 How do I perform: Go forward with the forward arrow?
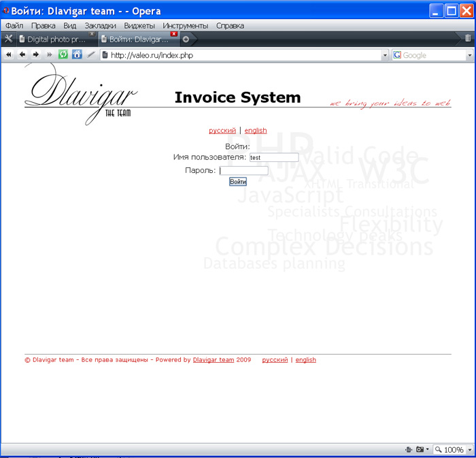pos(36,54)
